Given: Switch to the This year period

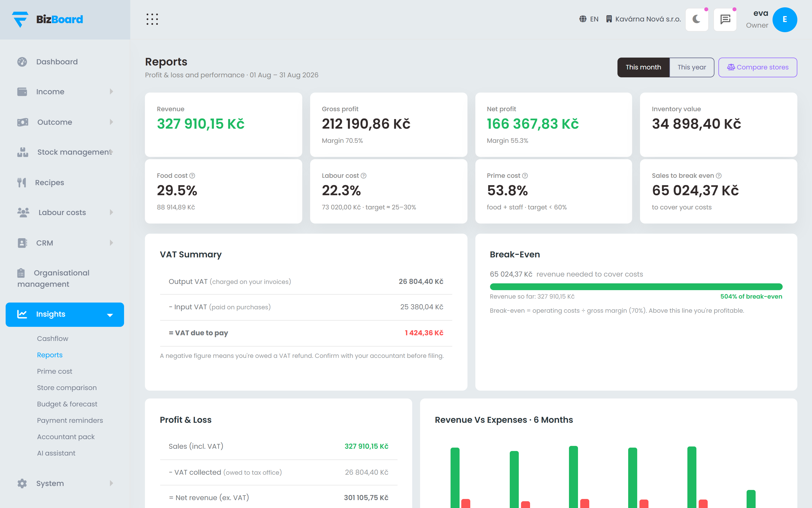Looking at the screenshot, I should point(692,67).
